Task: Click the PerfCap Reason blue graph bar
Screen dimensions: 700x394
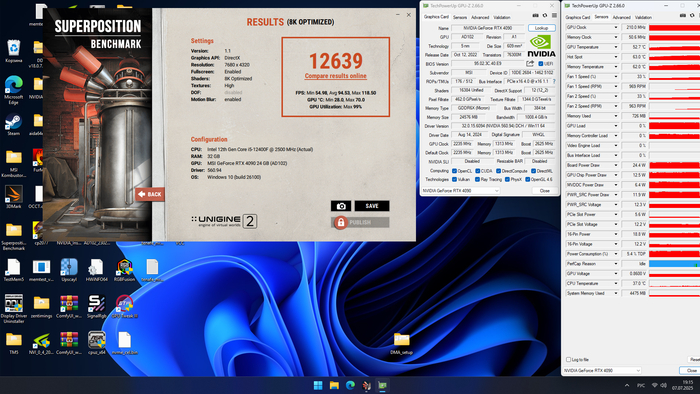Action: [674, 264]
